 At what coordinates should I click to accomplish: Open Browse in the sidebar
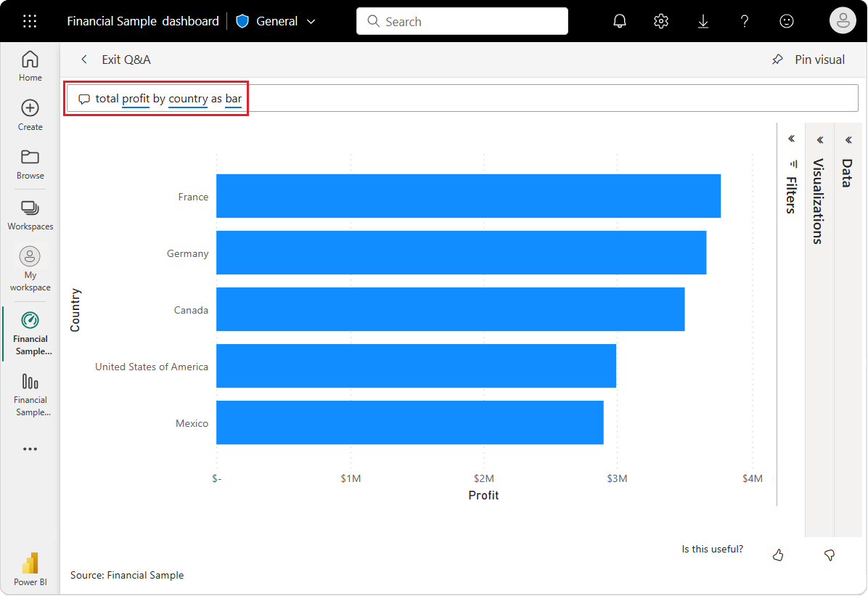30,164
